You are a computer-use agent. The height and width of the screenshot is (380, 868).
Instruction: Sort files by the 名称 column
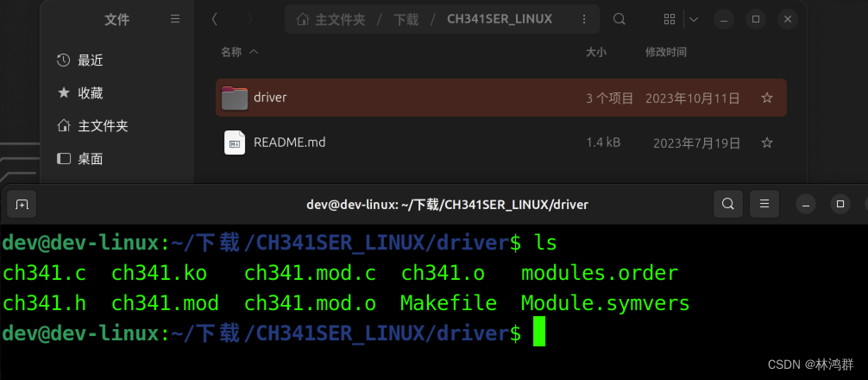point(240,52)
